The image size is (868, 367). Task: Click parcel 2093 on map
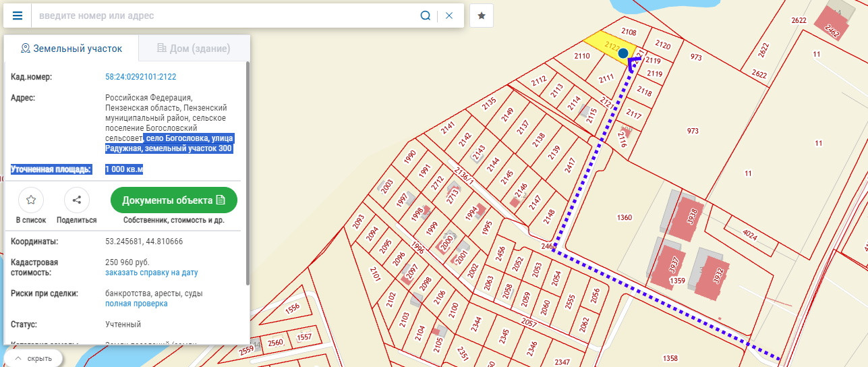pyautogui.click(x=359, y=222)
